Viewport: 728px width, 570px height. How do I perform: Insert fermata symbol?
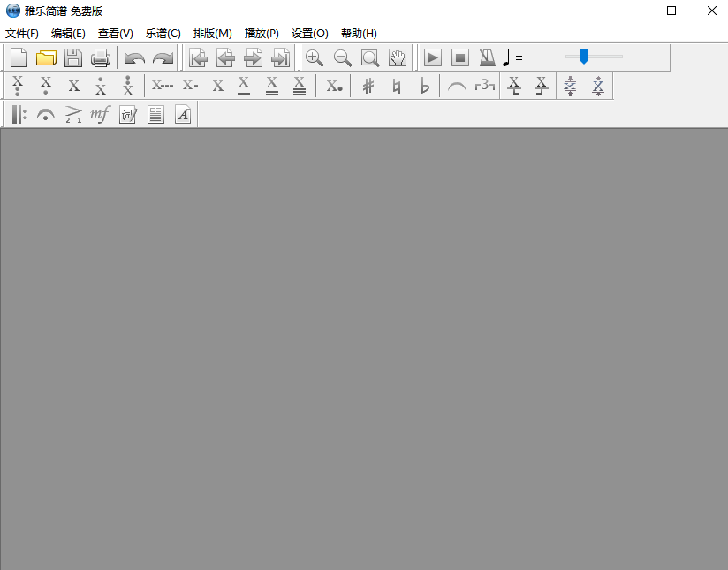tap(46, 115)
